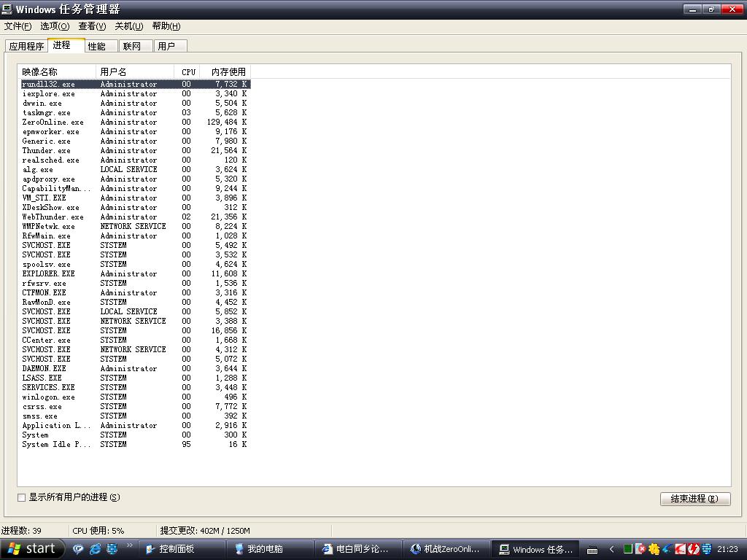The image size is (747, 560).
Task: Click the tray icon with red X
Action: click(640, 549)
